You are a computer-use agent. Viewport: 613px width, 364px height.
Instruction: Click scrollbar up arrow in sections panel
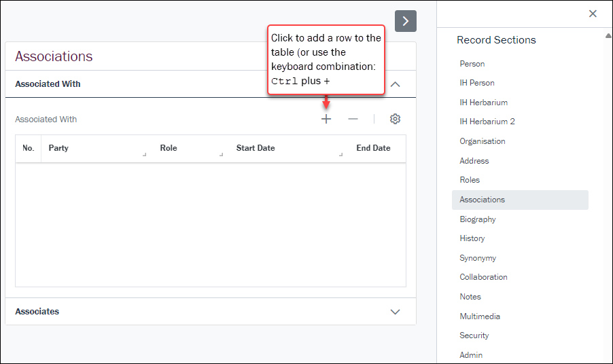[608, 35]
